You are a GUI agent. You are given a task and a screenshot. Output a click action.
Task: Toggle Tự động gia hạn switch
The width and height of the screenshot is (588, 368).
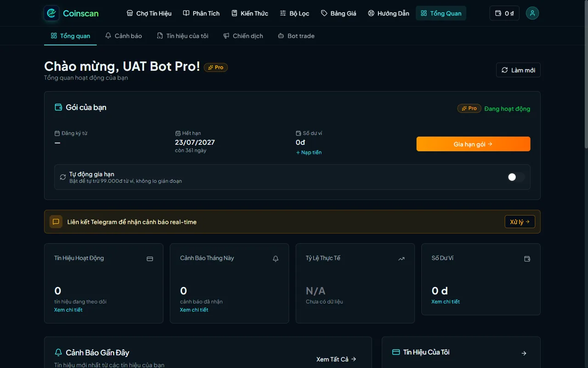515,177
